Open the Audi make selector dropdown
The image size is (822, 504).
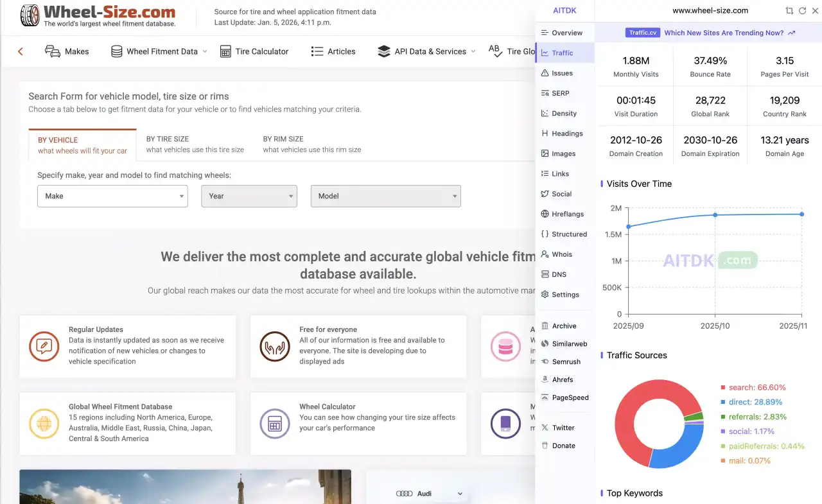coord(430,494)
